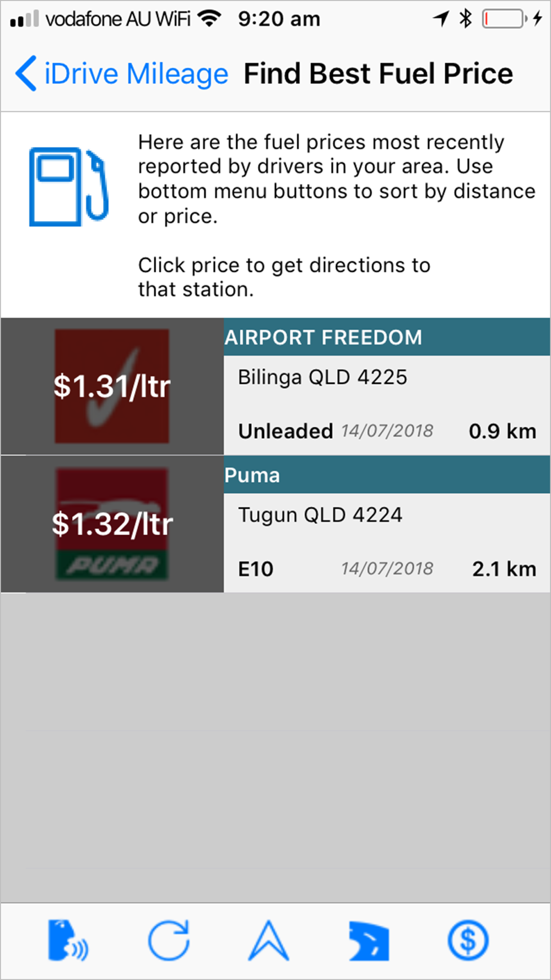551x980 pixels.
Task: Tap the 0.9 km distance value
Action: (x=502, y=431)
